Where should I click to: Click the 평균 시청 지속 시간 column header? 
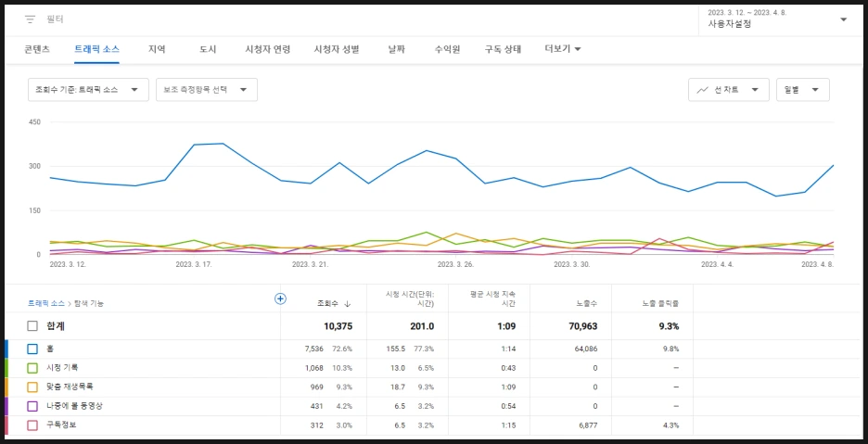[492, 299]
